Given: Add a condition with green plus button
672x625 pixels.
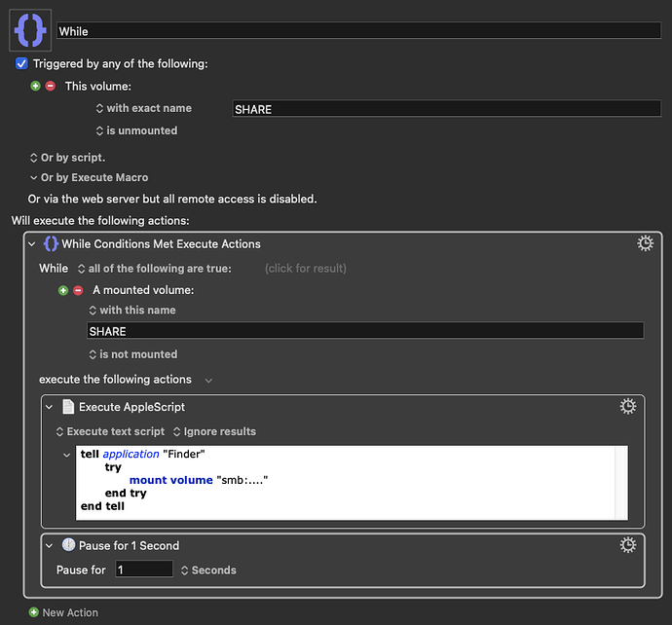Looking at the screenshot, I should 63,290.
